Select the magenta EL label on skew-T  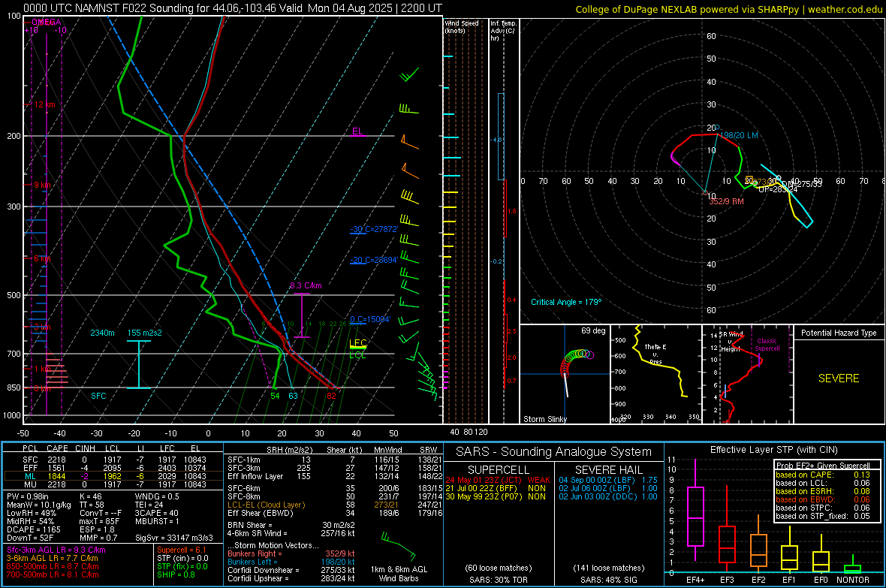click(x=357, y=131)
